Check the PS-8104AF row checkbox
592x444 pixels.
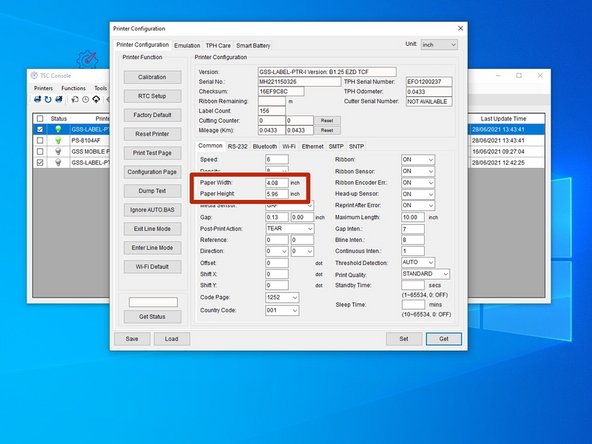(x=40, y=140)
